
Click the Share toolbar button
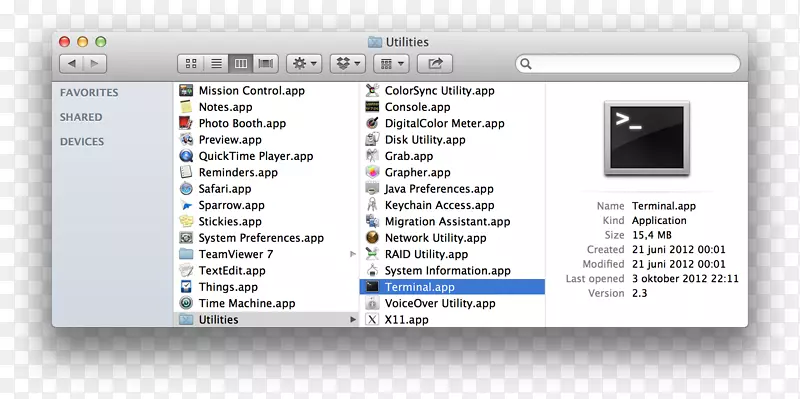pyautogui.click(x=435, y=64)
